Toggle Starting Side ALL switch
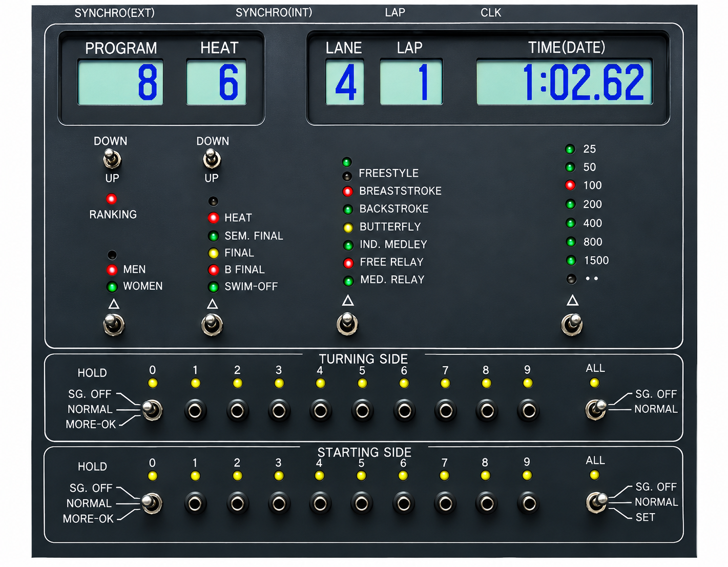 597,502
